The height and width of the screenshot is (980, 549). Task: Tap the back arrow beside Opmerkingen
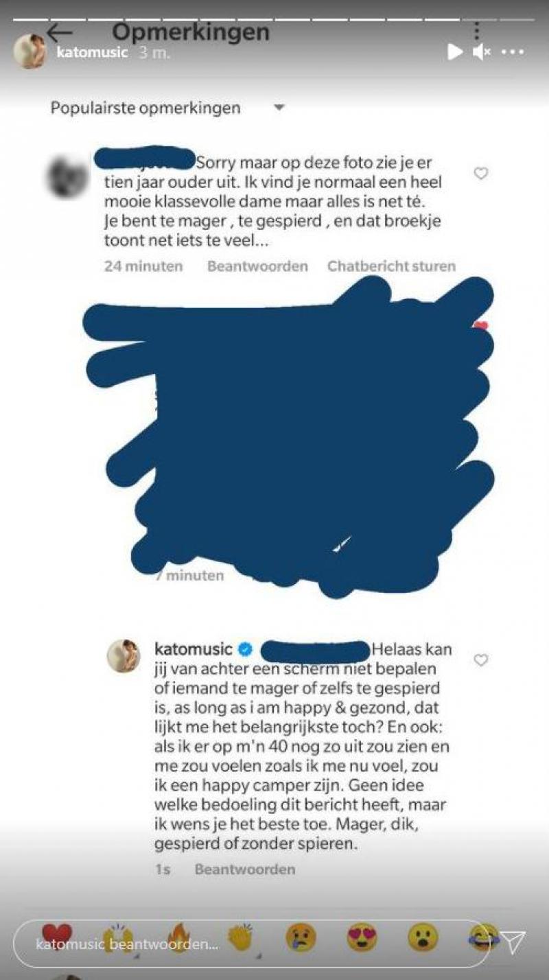pyautogui.click(x=60, y=32)
